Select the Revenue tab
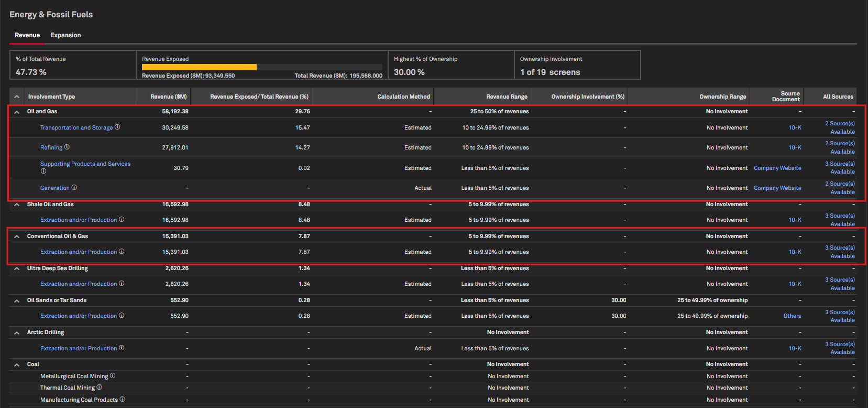This screenshot has width=868, height=408. click(27, 35)
